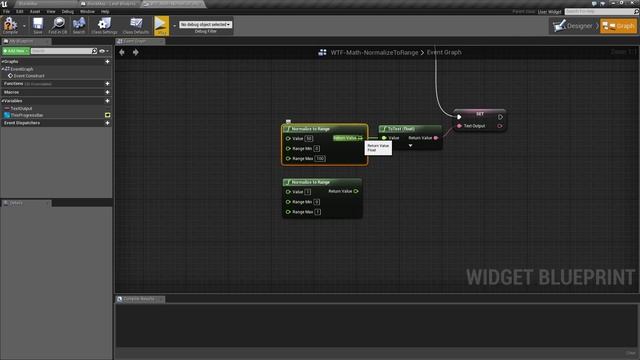Image resolution: width=640 pixels, height=360 pixels.
Task: Add a new macro with plus icon
Action: tap(107, 92)
